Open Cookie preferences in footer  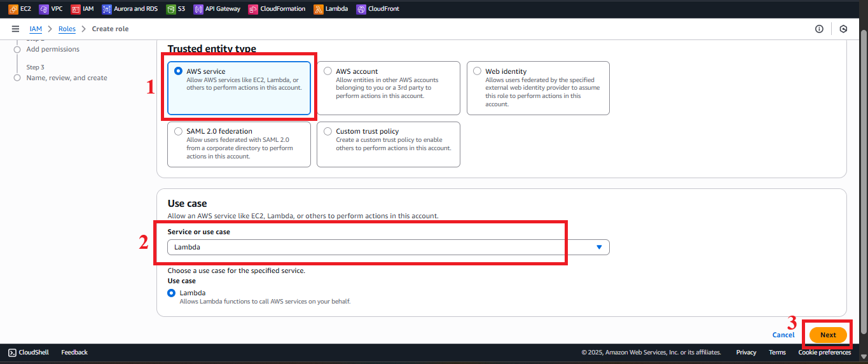coord(825,352)
